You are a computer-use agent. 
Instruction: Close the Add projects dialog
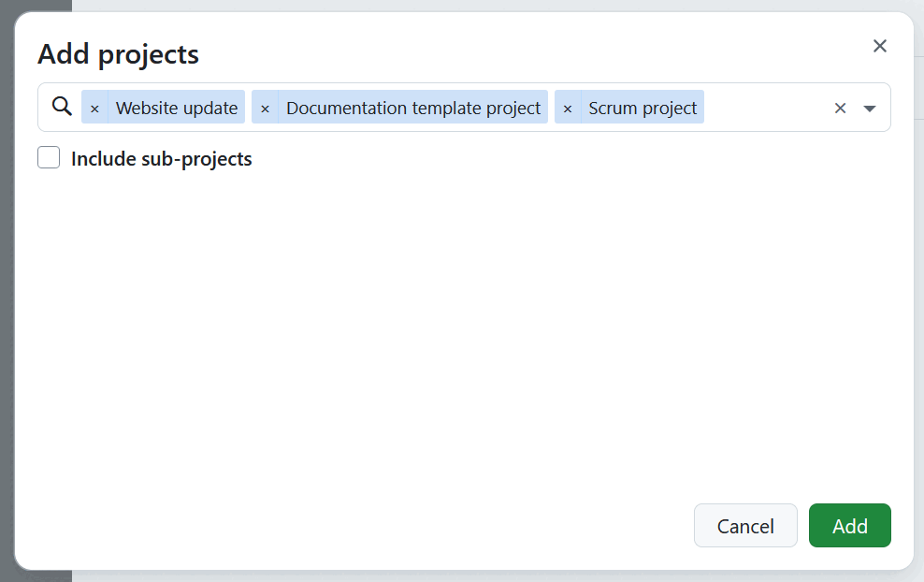click(x=880, y=45)
